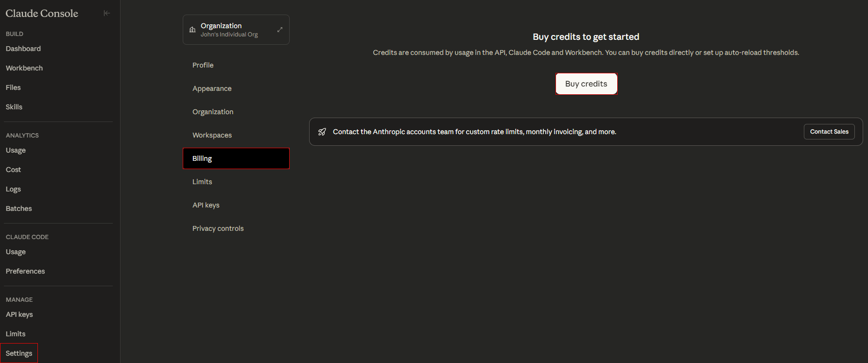Screen dimensions: 868x363
Task: Open Skills in the sidebar
Action: [14, 107]
